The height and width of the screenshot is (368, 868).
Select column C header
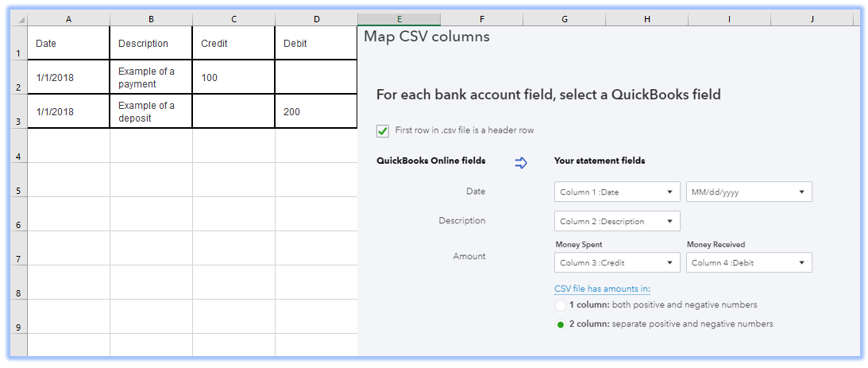click(233, 19)
